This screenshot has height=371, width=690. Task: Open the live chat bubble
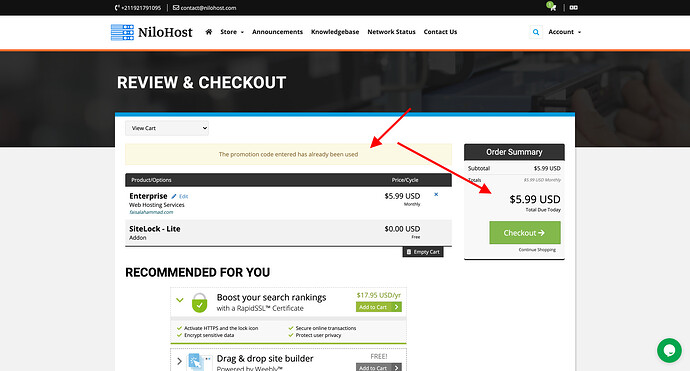pyautogui.click(x=669, y=350)
